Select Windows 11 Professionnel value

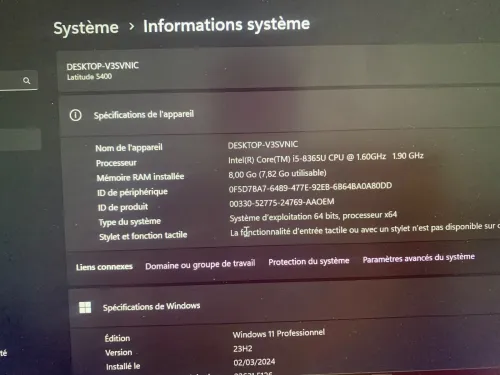tap(279, 333)
